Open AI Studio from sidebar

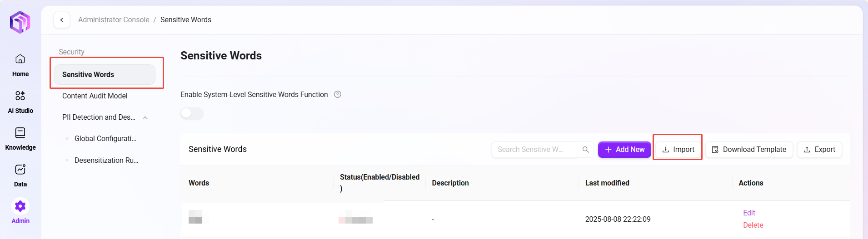pyautogui.click(x=20, y=102)
